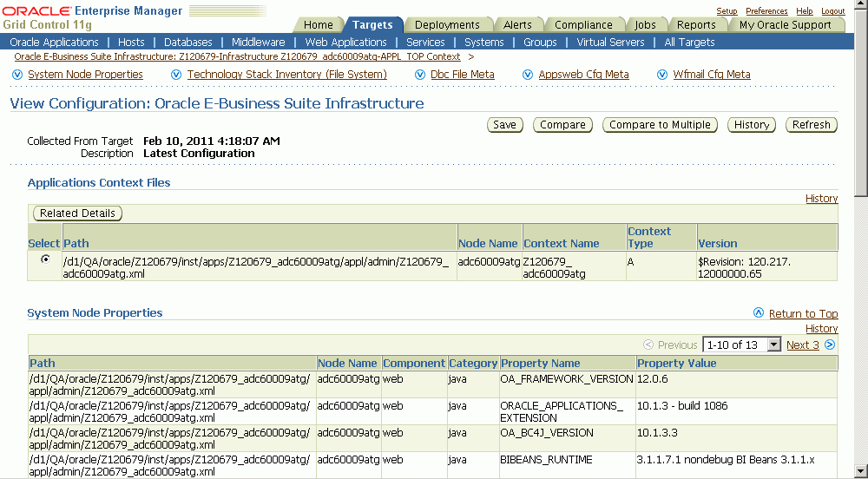Open configuration History button

tap(752, 125)
